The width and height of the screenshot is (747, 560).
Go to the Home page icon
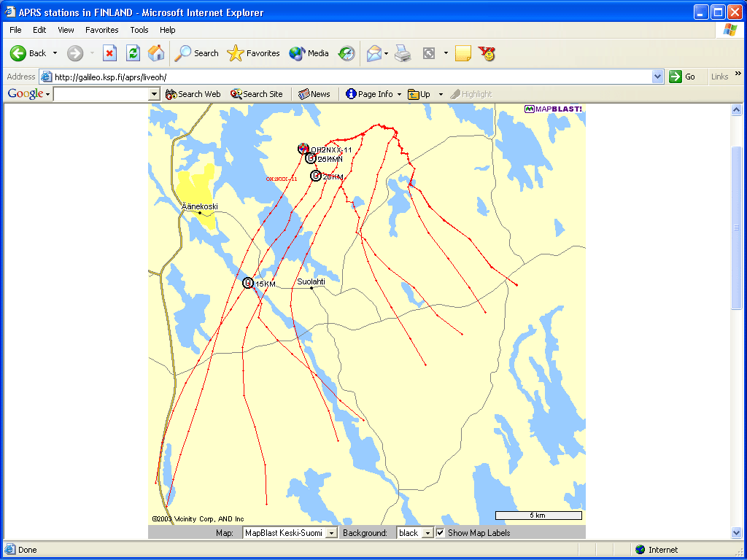[x=156, y=53]
